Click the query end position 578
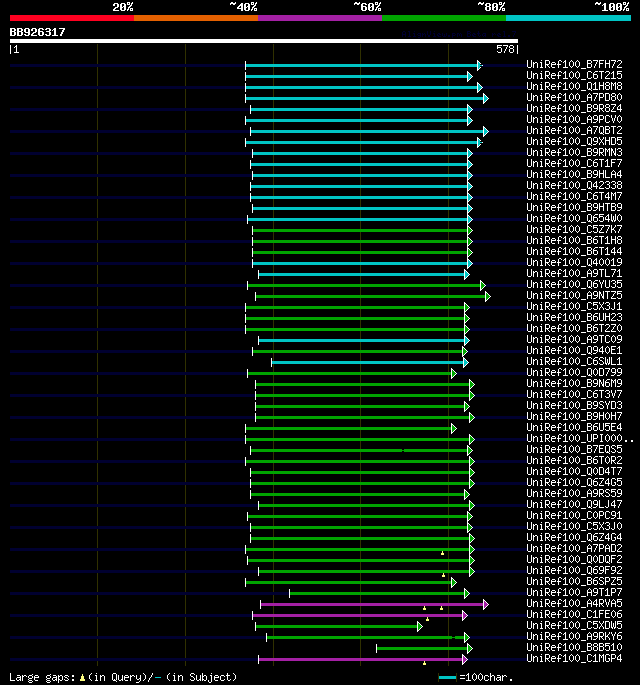Screen dimensions: 640x685 [505, 49]
